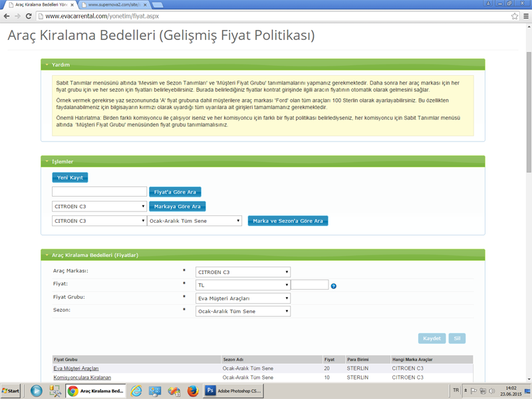Open brand dropdown in Marka ve Sezon row
The height and width of the screenshot is (399, 532).
(x=99, y=221)
